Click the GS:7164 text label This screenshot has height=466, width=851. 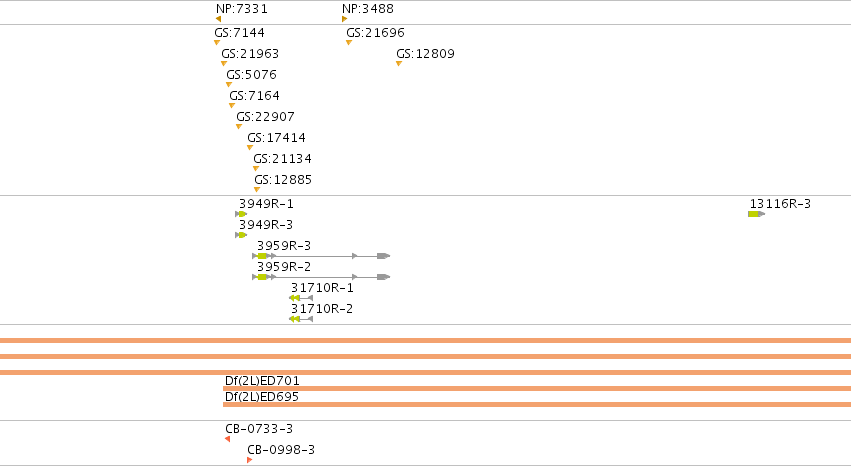255,96
